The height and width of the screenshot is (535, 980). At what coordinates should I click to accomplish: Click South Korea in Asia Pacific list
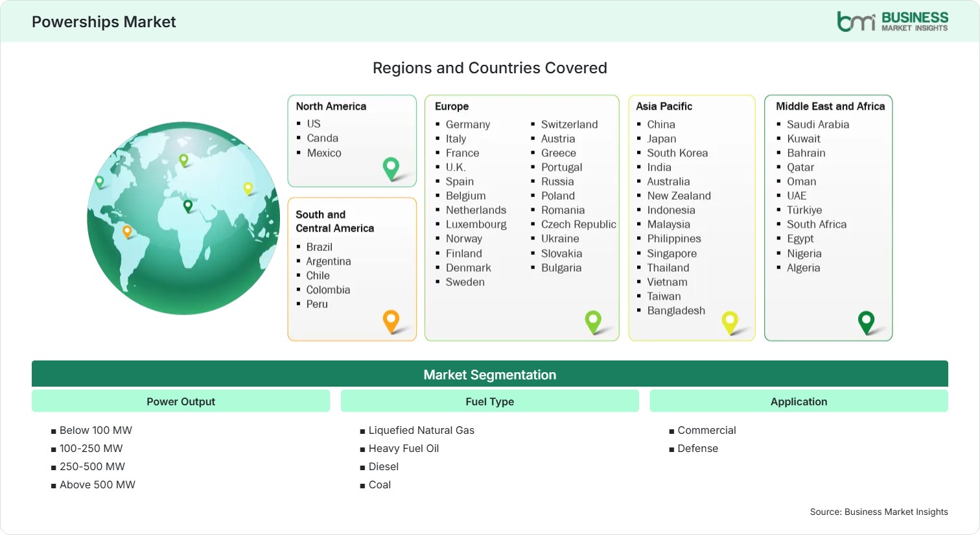(x=677, y=153)
